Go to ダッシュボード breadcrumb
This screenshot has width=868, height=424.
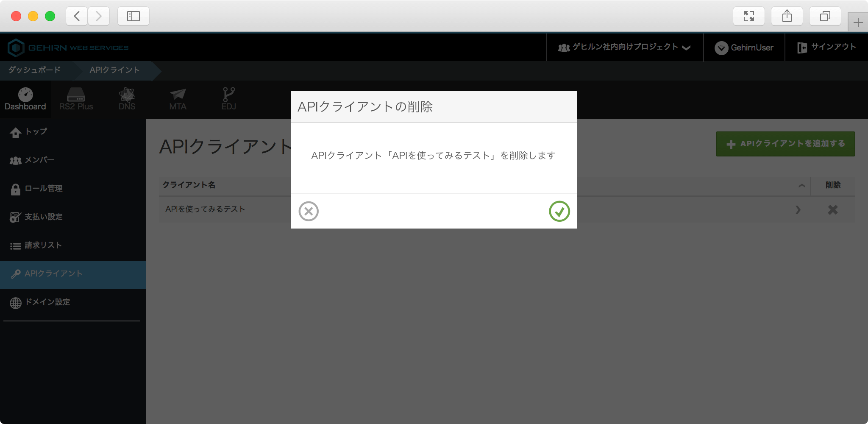coord(35,70)
